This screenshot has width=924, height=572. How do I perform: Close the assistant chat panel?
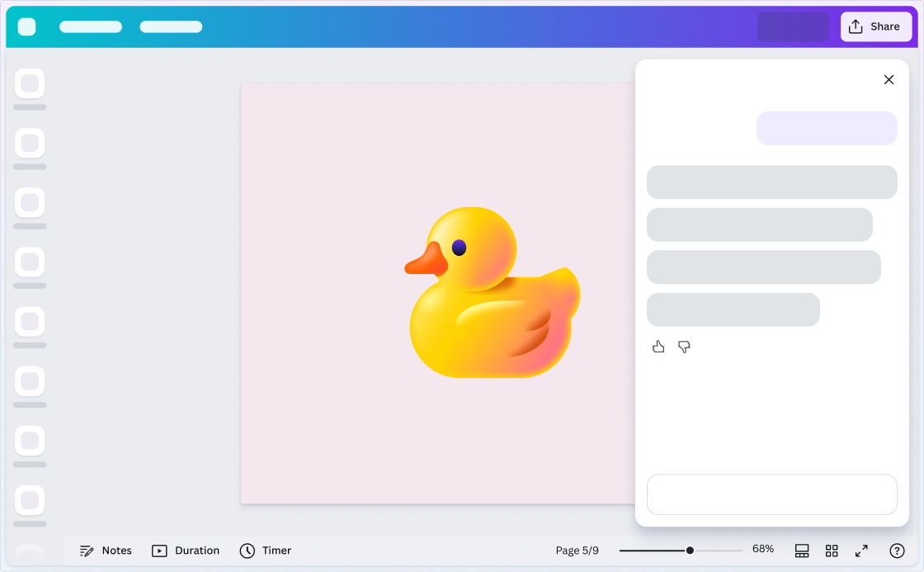pos(889,80)
